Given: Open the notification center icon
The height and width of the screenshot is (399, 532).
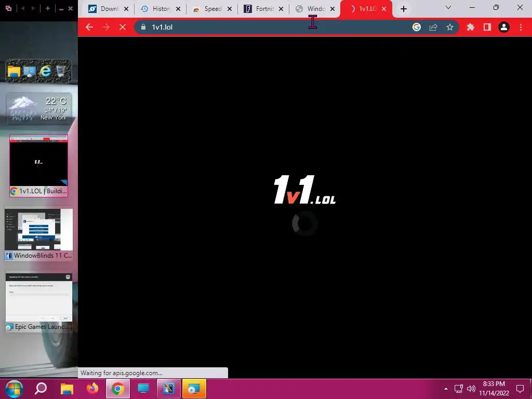Looking at the screenshot, I should (520, 389).
